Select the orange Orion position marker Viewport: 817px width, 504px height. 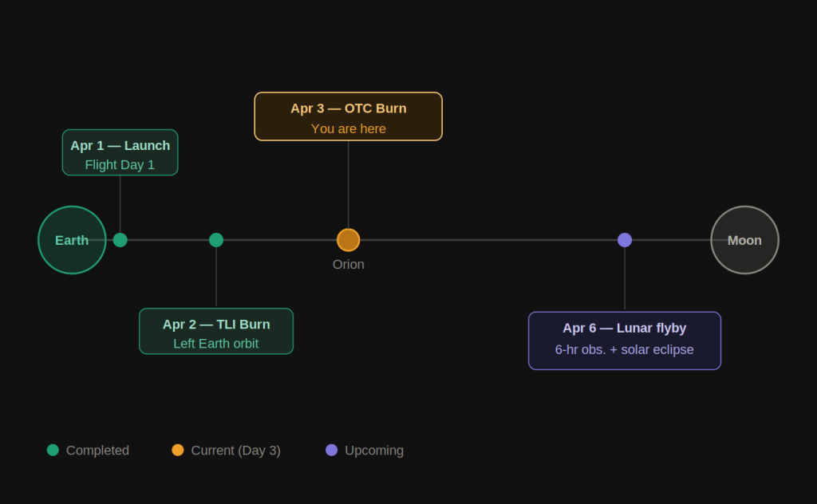(349, 240)
